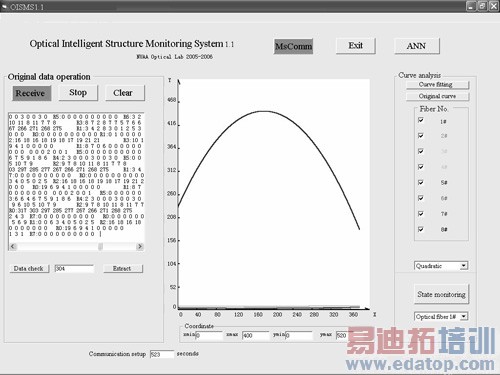Screen dimensions: 500x375
Task: Open the Quadratic fitting type dropdown
Action: coord(464,266)
